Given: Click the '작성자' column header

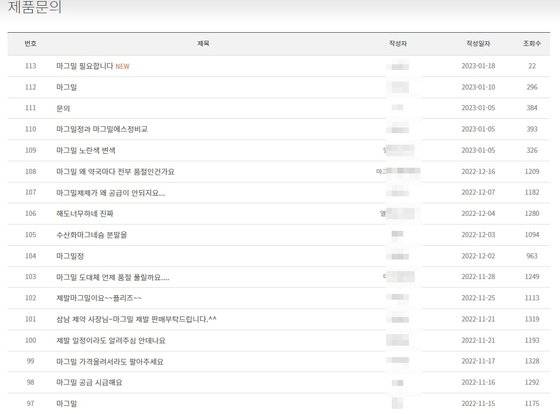Looking at the screenshot, I should (x=398, y=44).
